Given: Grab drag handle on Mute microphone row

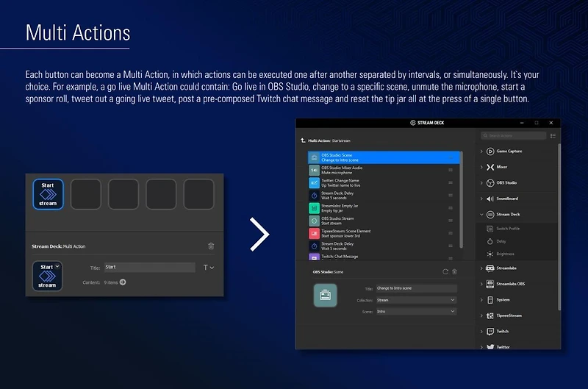Looking at the screenshot, I should (x=451, y=171).
